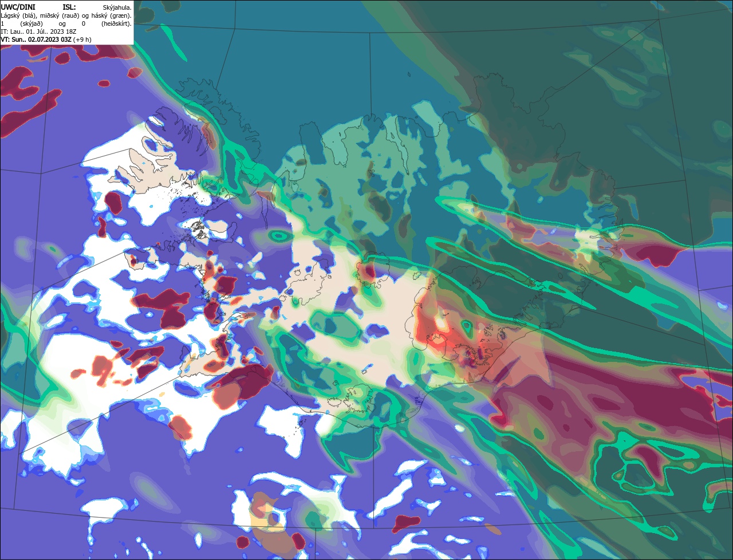The width and height of the screenshot is (733, 560).
Task: Click the '(+9 h)' forecast offset
Action: click(82, 40)
